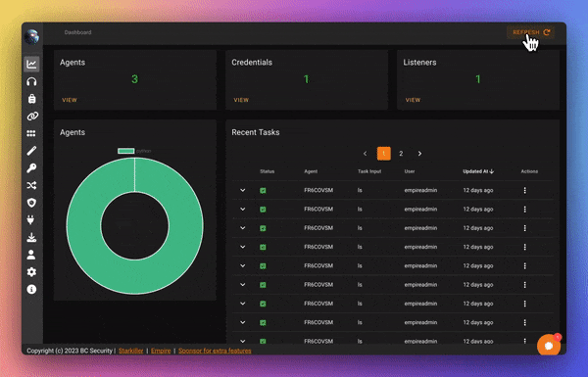The height and width of the screenshot is (377, 588).
Task: Go to next page of Recent Tasks
Action: (x=419, y=154)
